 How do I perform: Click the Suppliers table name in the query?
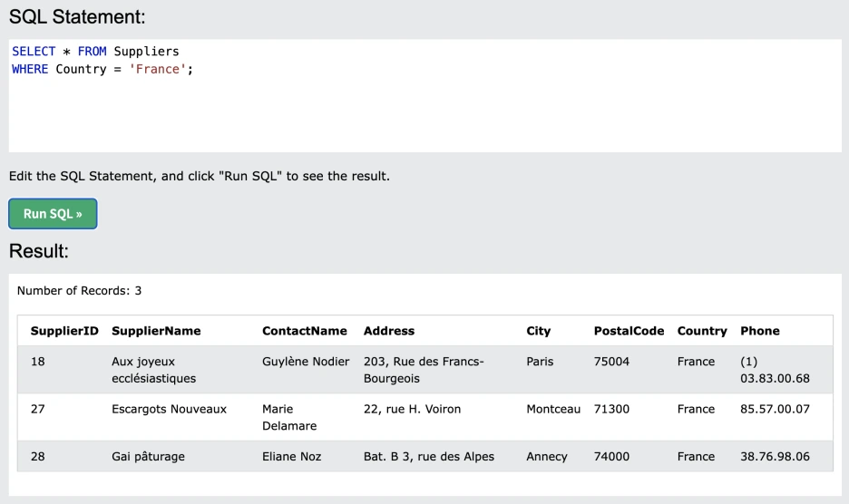pyautogui.click(x=146, y=52)
